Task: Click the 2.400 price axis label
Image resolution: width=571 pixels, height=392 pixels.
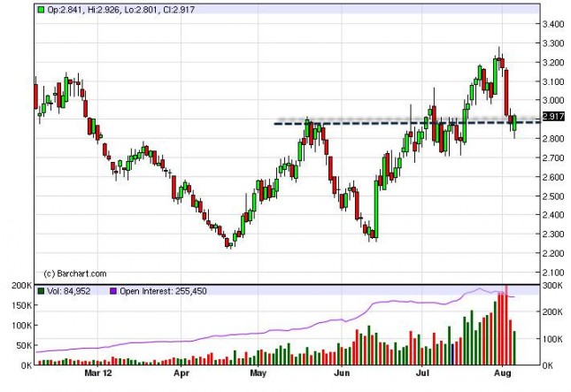Action: [x=553, y=215]
